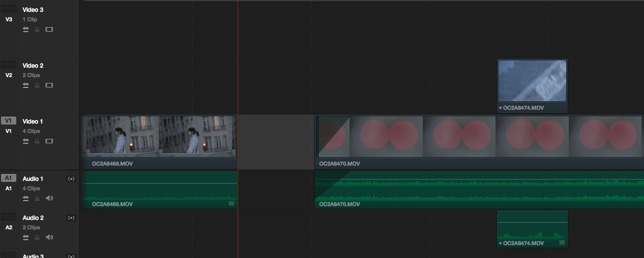Click the orange playhead line

(x=238, y=129)
